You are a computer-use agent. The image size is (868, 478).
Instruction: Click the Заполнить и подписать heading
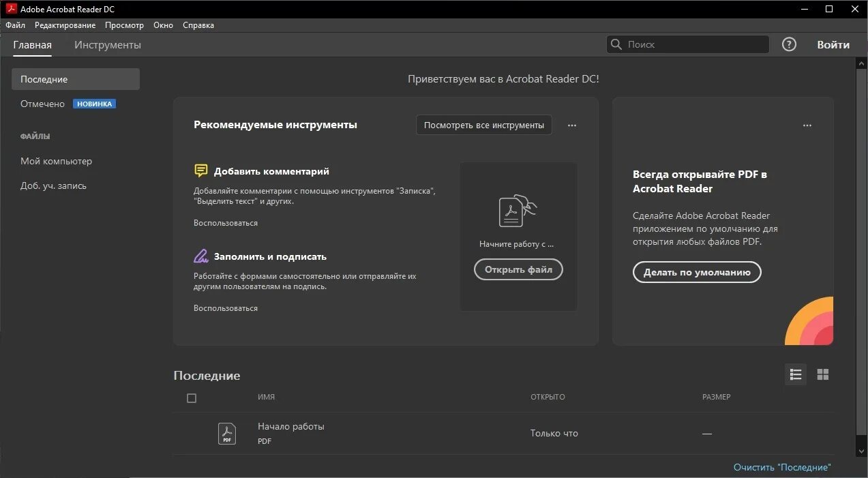coord(270,256)
